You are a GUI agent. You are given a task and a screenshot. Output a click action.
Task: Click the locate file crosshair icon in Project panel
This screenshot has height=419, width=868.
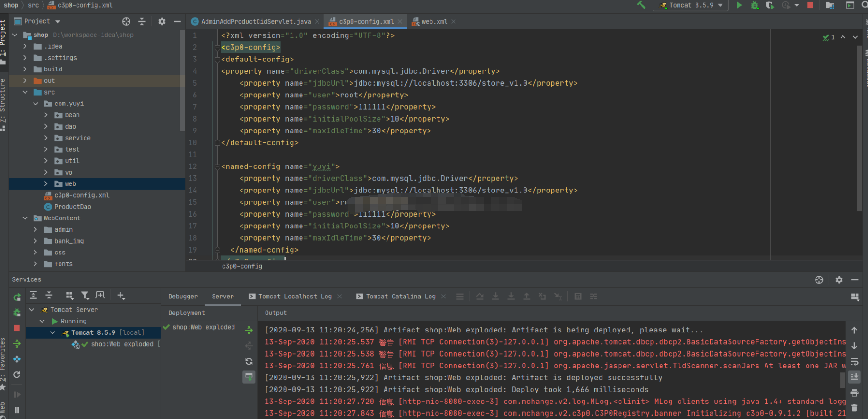pyautogui.click(x=126, y=21)
